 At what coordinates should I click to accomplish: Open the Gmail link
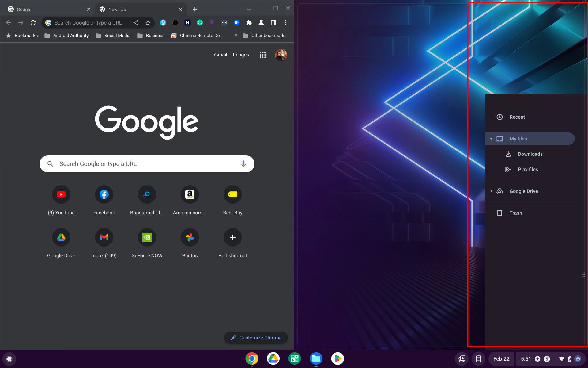tap(220, 55)
